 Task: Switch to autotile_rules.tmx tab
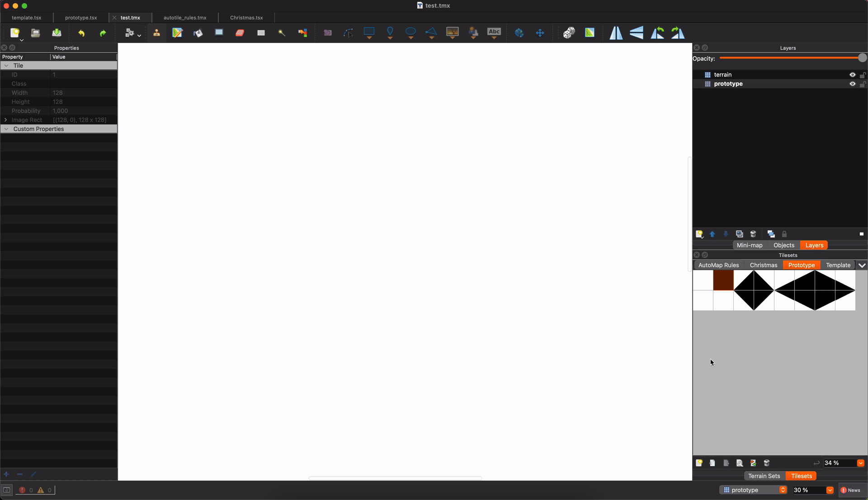click(185, 18)
